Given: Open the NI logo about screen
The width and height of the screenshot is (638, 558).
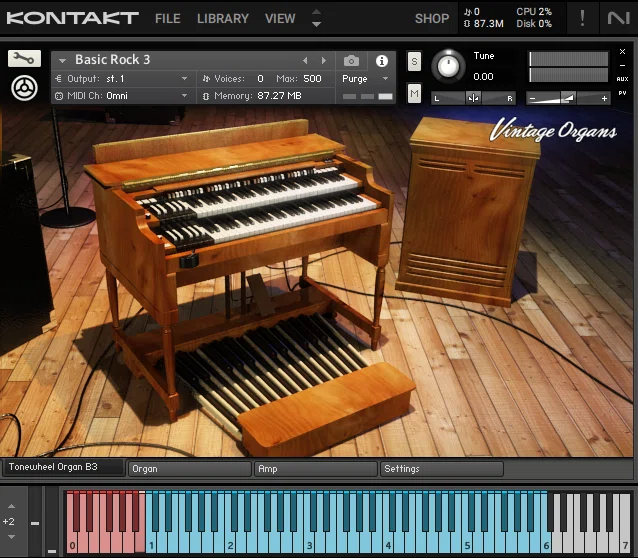Looking at the screenshot, I should coord(618,18).
